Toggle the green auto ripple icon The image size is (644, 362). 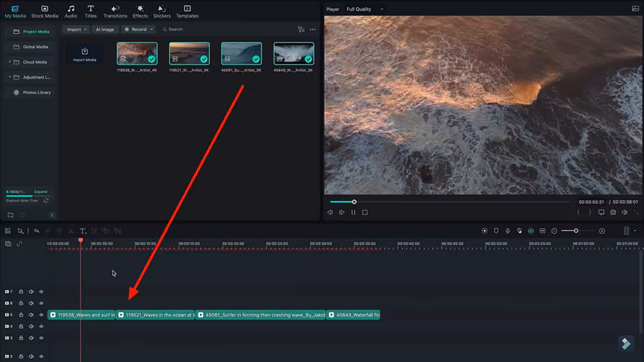click(530, 231)
